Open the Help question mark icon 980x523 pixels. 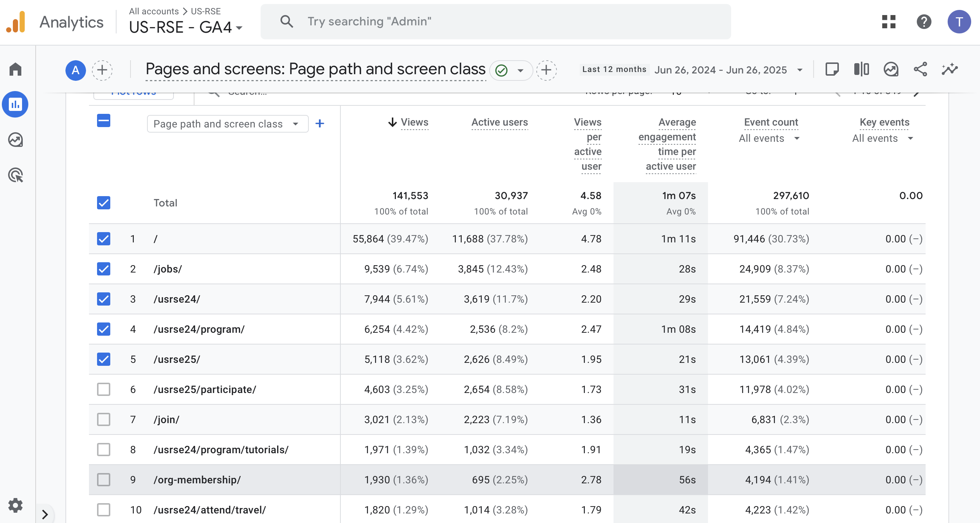(x=924, y=22)
